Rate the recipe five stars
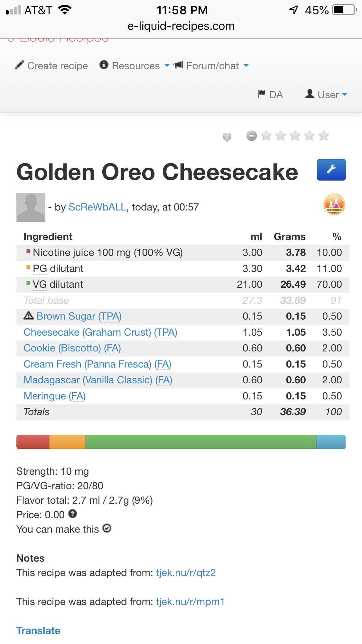The image size is (362, 644). [x=324, y=136]
